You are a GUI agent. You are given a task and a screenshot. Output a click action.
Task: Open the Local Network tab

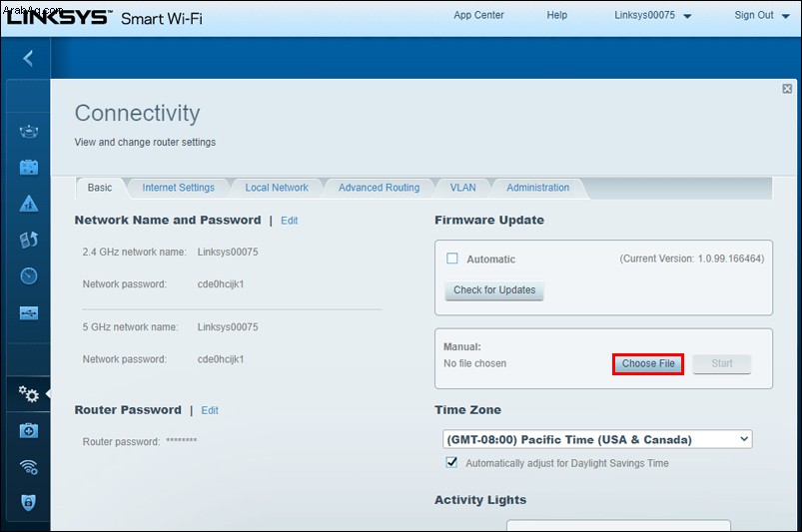point(277,188)
